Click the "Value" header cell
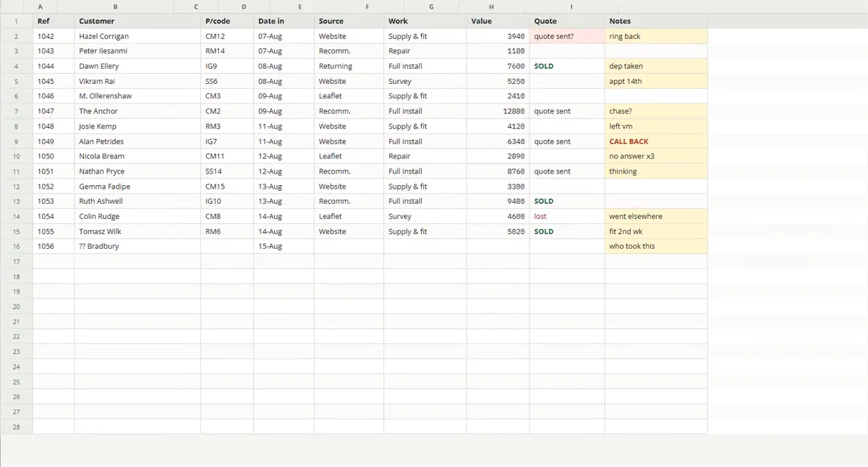The height and width of the screenshot is (467, 868). pyautogui.click(x=498, y=21)
